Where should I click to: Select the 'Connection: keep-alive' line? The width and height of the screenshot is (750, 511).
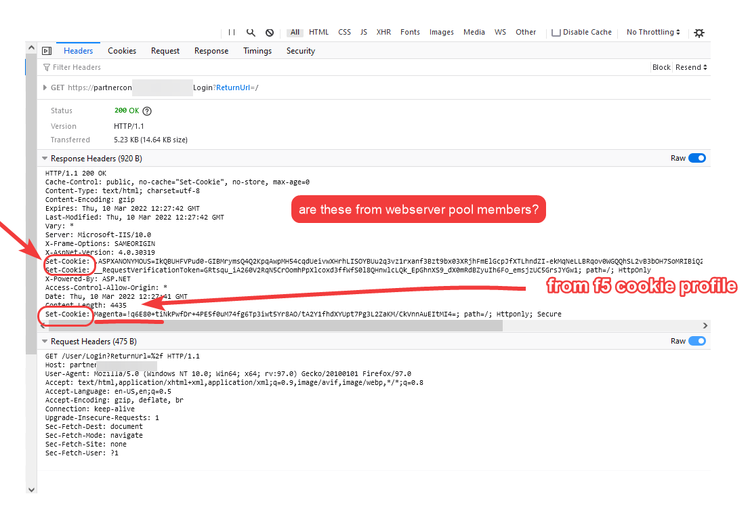(90, 409)
